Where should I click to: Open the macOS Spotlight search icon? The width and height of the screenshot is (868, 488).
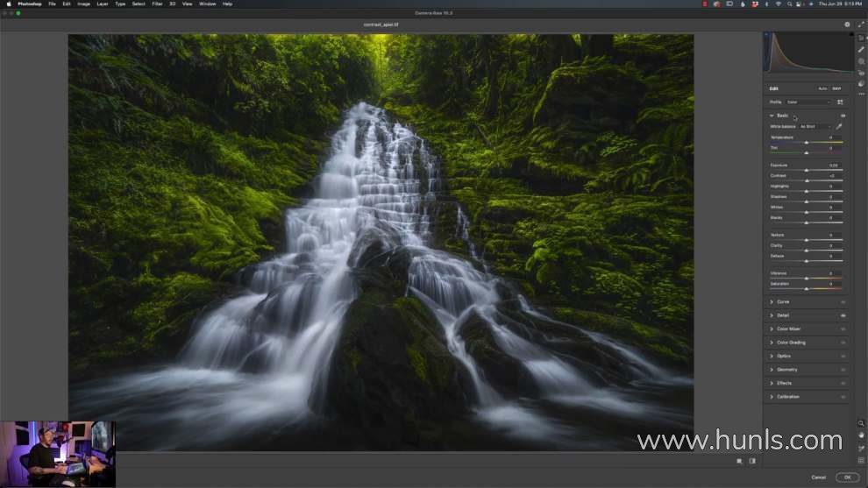point(789,4)
